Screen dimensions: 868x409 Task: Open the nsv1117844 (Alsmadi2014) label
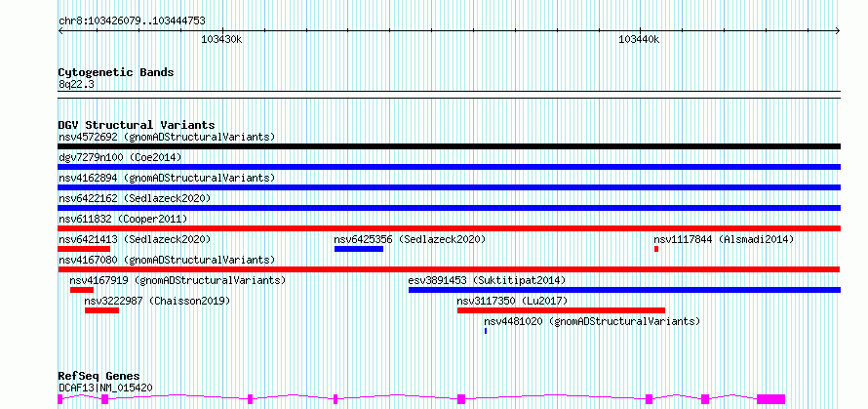[724, 239]
